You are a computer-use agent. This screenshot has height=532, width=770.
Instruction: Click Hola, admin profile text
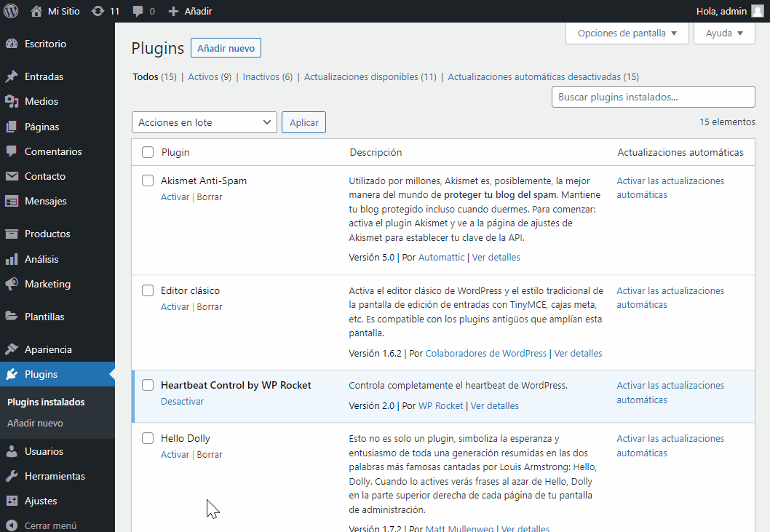[x=721, y=11]
